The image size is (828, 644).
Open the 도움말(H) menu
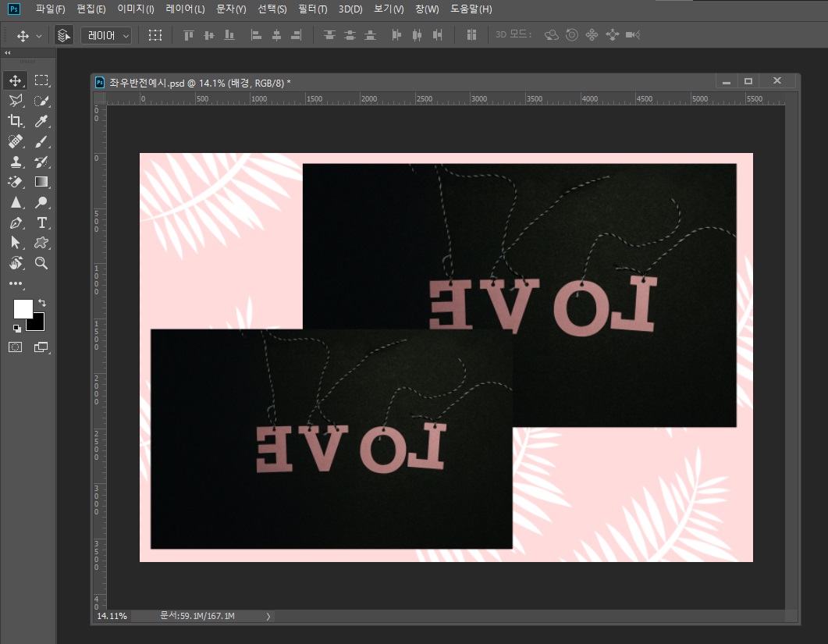point(471,9)
